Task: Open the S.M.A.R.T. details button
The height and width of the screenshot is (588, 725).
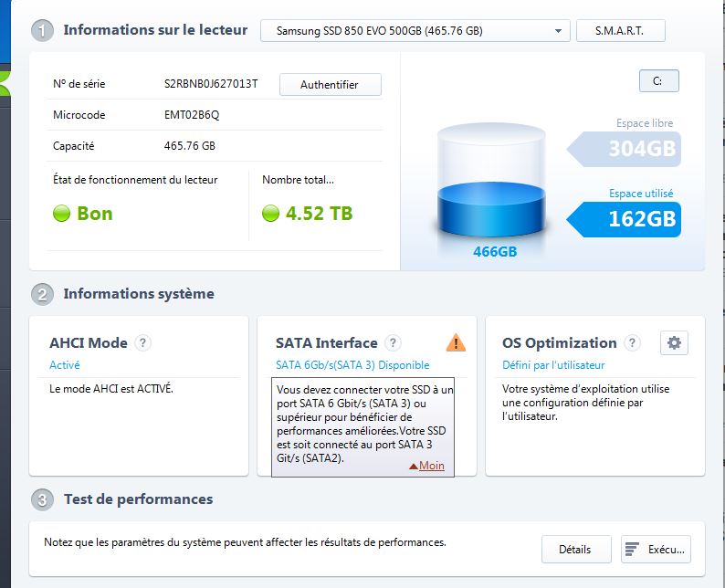Action: pos(620,31)
